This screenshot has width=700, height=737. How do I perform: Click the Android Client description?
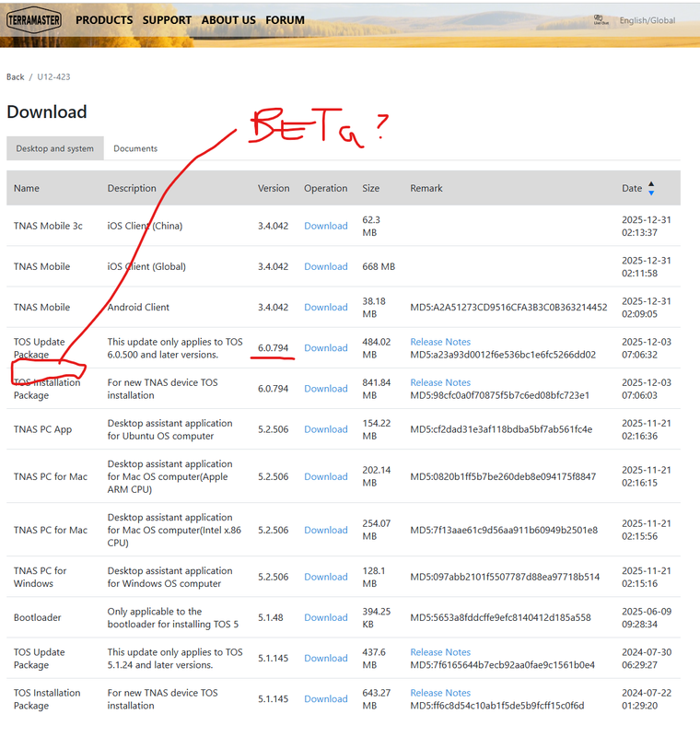138,307
